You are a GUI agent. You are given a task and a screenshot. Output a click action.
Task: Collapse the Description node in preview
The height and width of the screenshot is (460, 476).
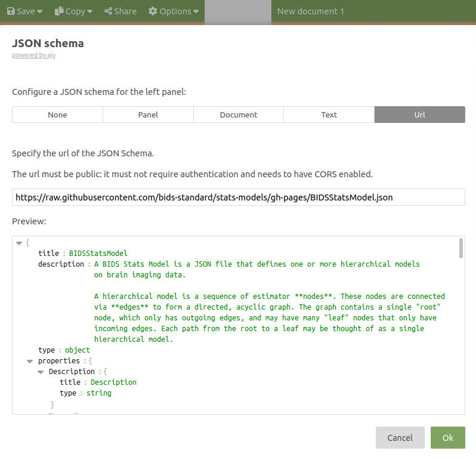pyautogui.click(x=41, y=372)
